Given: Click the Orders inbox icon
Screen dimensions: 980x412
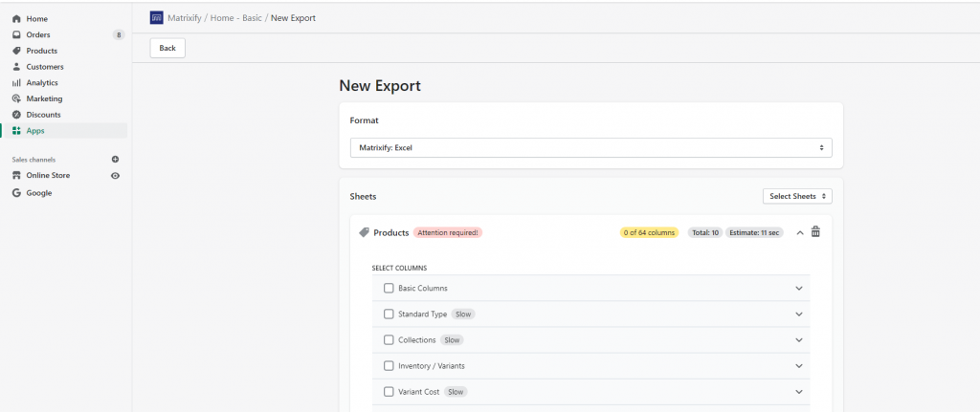Looking at the screenshot, I should [x=17, y=35].
